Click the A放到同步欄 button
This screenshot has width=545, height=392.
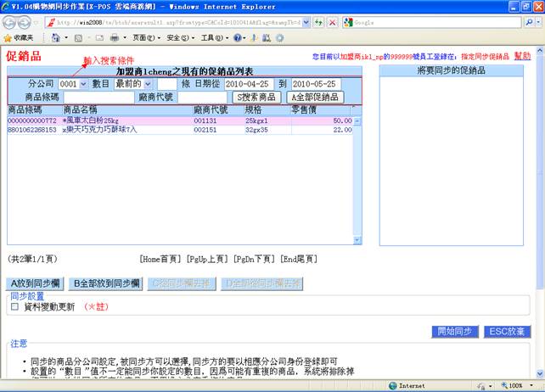[37, 283]
